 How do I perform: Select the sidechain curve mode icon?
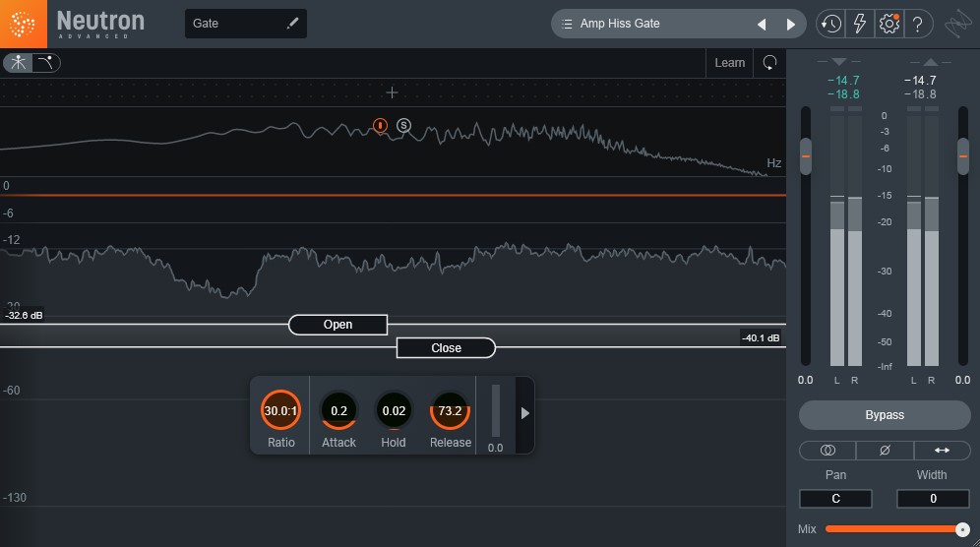coord(45,63)
